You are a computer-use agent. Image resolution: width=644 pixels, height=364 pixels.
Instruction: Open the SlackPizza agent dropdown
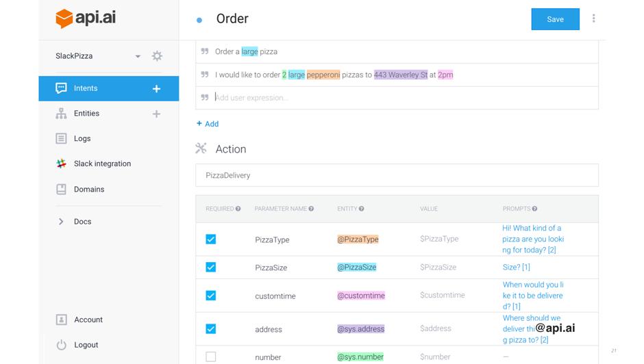pos(138,56)
